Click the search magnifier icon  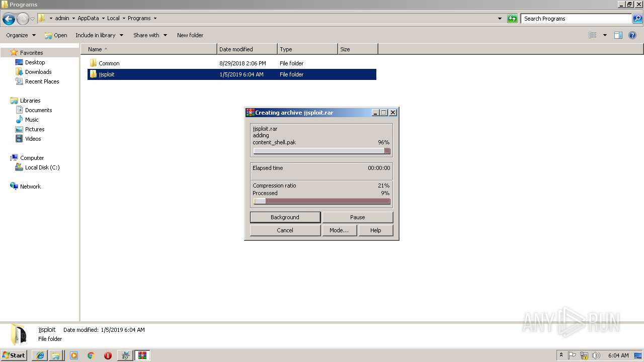coord(637,19)
